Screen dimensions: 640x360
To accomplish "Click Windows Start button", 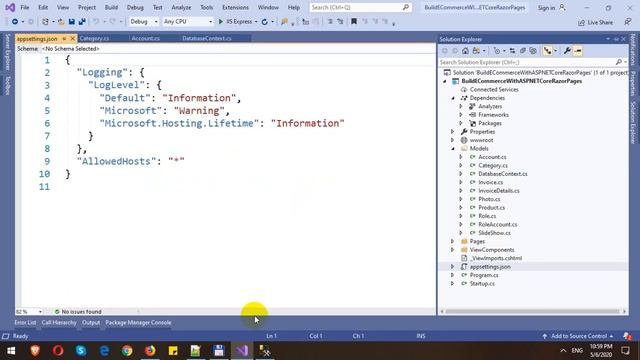I will 11,351.
